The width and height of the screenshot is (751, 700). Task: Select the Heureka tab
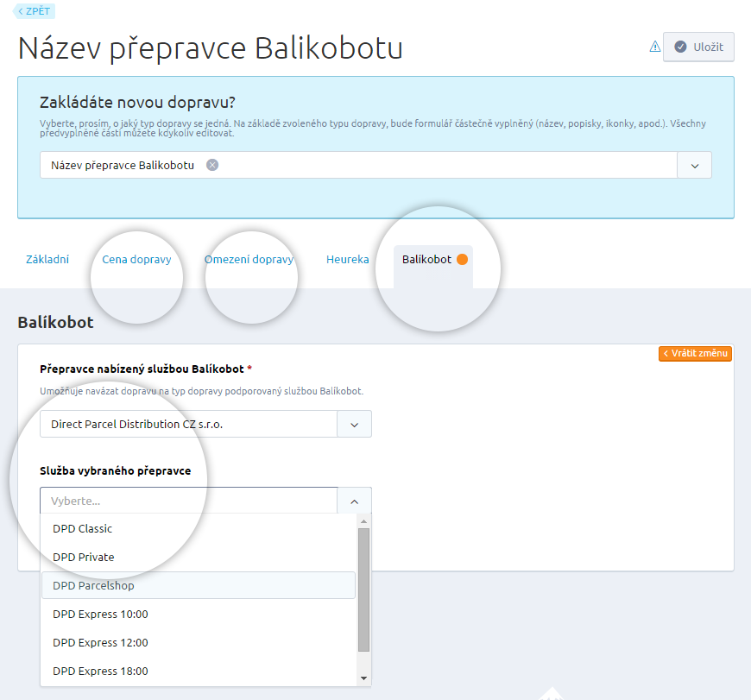[x=348, y=260]
